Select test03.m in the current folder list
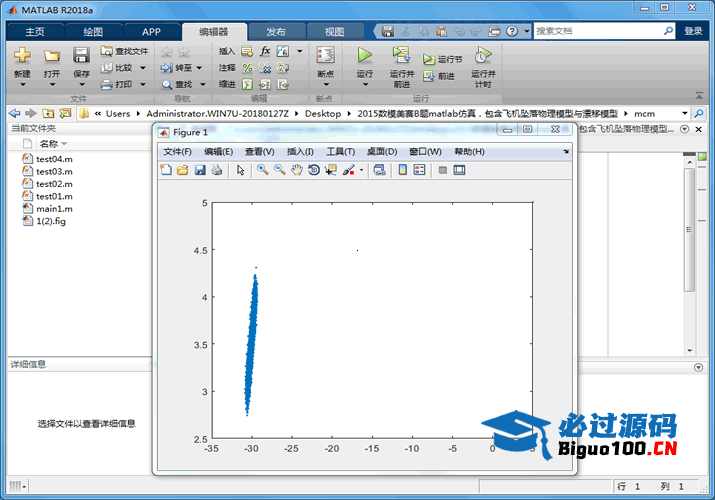This screenshot has height=500, width=715. (x=54, y=171)
